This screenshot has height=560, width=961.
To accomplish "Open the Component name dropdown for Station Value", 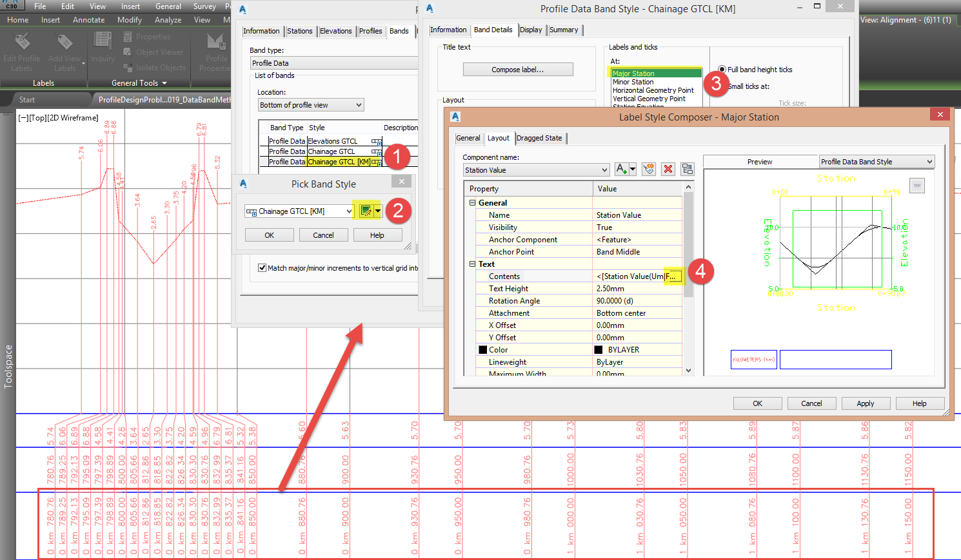I will pyautogui.click(x=604, y=169).
